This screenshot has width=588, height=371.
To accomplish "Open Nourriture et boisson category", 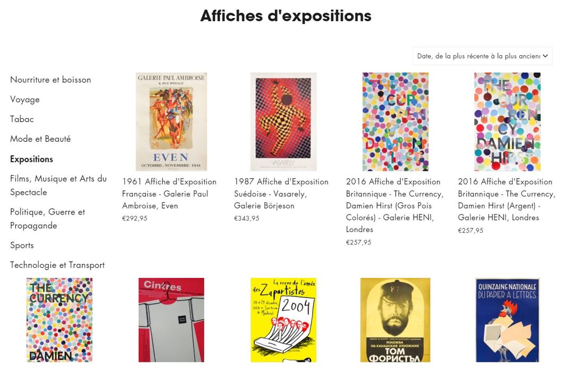I will (51, 80).
